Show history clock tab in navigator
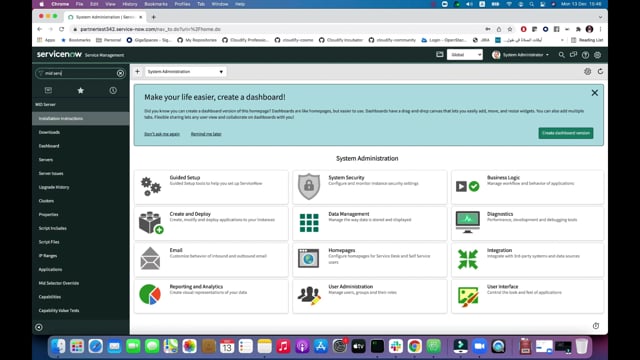The width and height of the screenshot is (640, 360). 113,90
